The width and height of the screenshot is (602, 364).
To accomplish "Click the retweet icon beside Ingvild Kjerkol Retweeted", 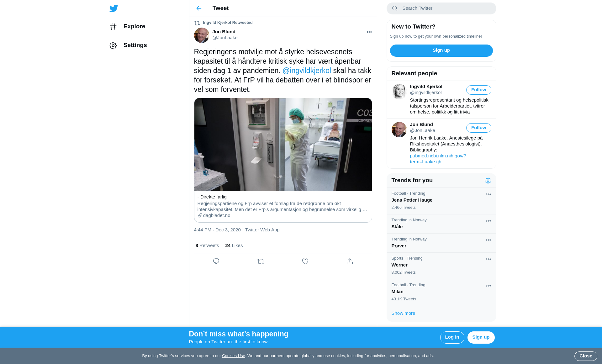I will (197, 23).
